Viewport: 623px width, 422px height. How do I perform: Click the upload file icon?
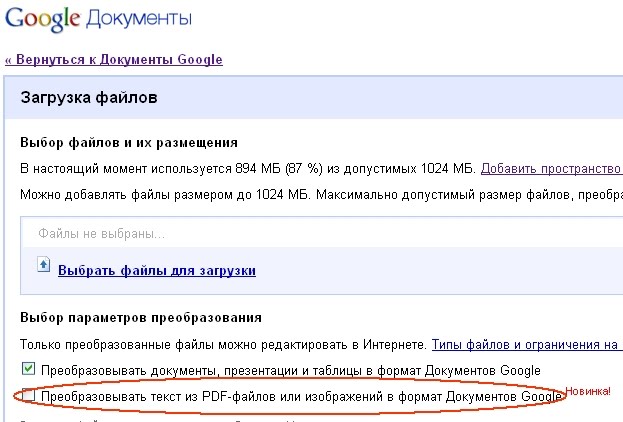pos(44,265)
